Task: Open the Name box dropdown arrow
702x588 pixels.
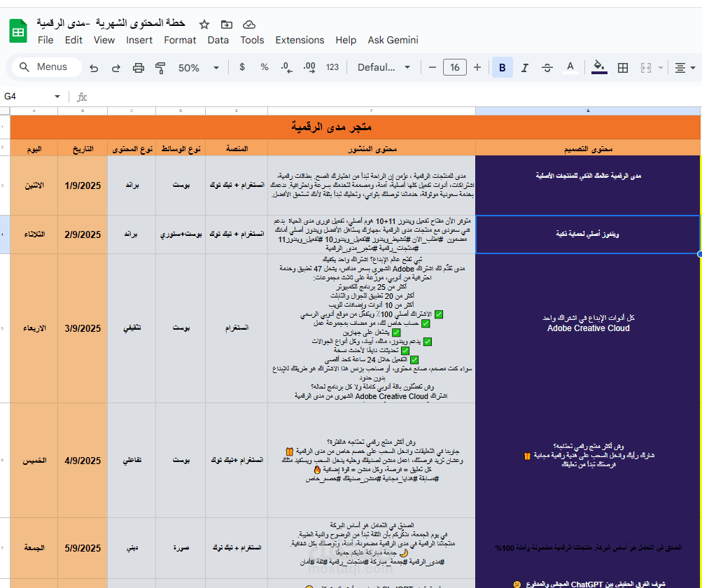Action: click(x=57, y=97)
